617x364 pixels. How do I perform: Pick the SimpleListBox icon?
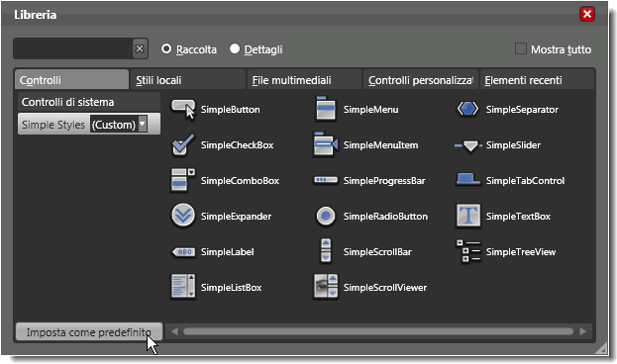coord(183,287)
